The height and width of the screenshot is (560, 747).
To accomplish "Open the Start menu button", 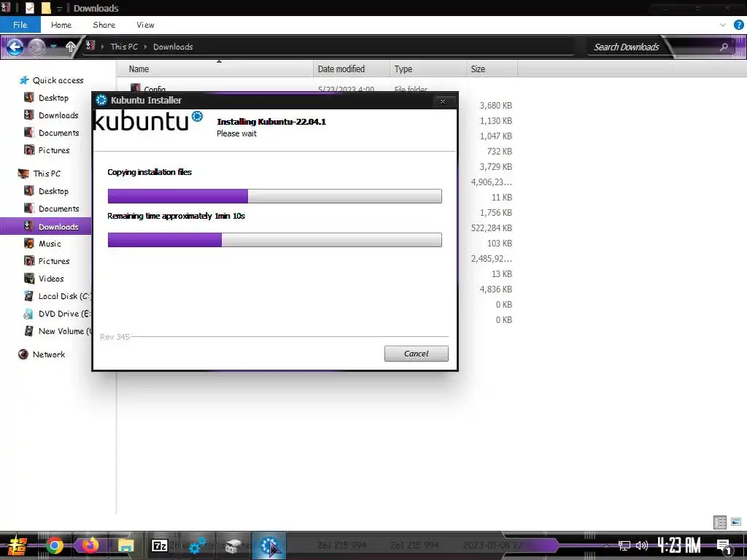I will point(17,545).
